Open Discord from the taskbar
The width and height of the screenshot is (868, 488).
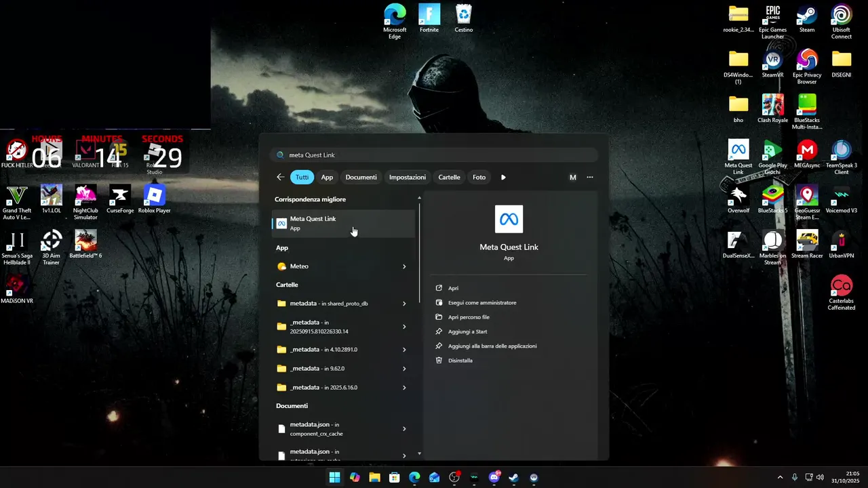[x=494, y=477]
